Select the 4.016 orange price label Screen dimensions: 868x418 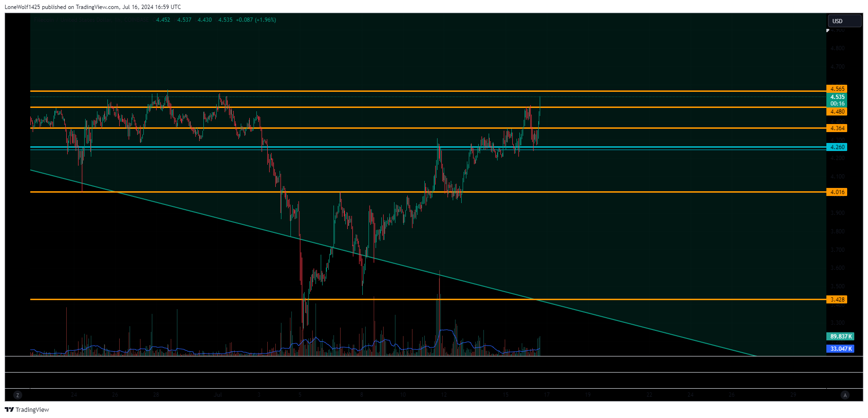point(837,192)
